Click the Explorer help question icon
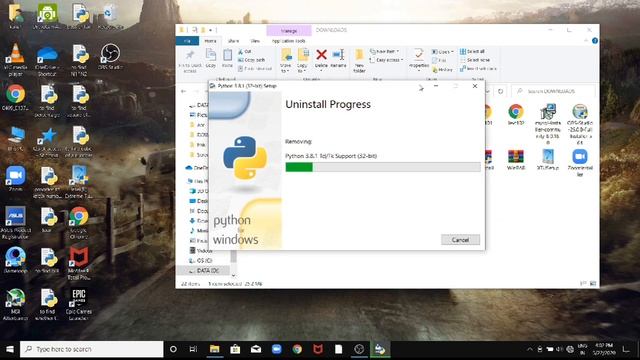This screenshot has width=640, height=360. (x=595, y=41)
